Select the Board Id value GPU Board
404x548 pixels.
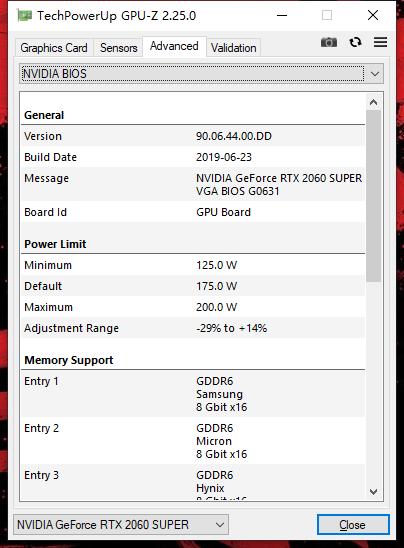coord(223,212)
